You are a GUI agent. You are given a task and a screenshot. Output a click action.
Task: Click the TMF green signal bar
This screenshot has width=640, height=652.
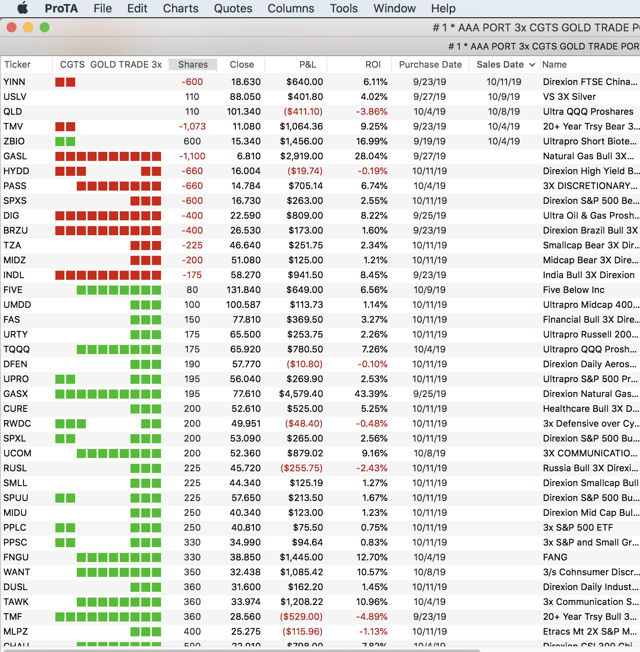pyautogui.click(x=108, y=617)
